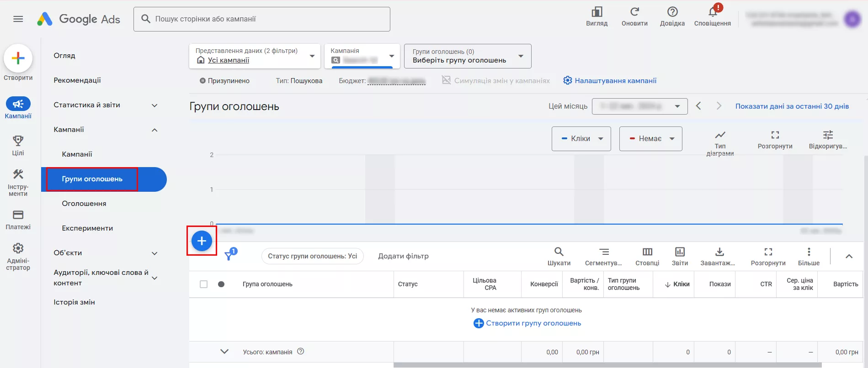Image resolution: width=868 pixels, height=368 pixels.
Task: Open Більше three-dot menu
Action: [809, 252]
